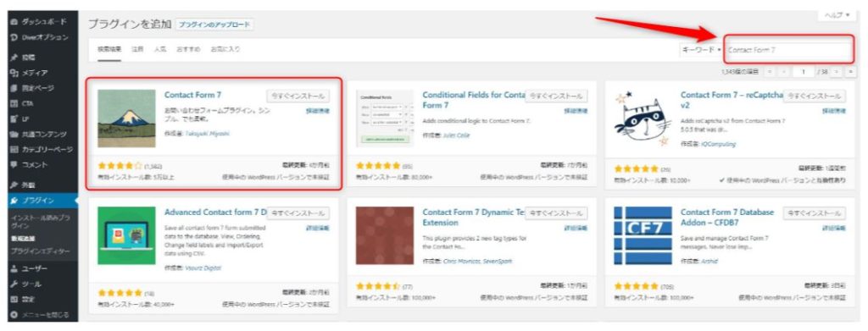Open Contact Form 7 Dynamic Text Extension title
Viewport: 868px width, 331px height.
pos(473,218)
